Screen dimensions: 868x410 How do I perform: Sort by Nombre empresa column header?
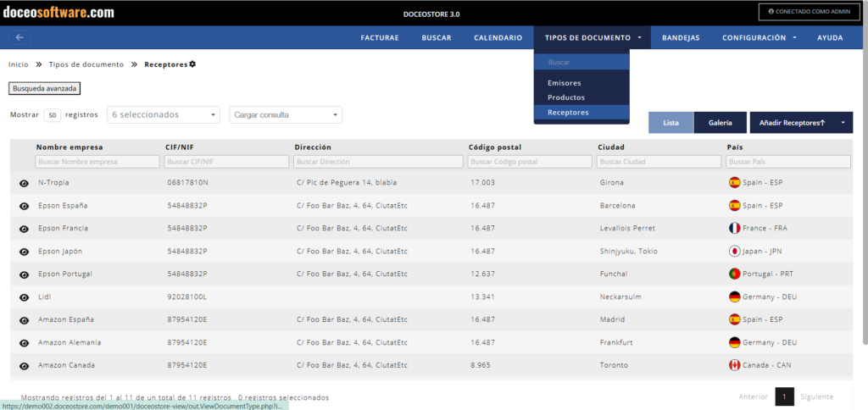click(x=70, y=147)
